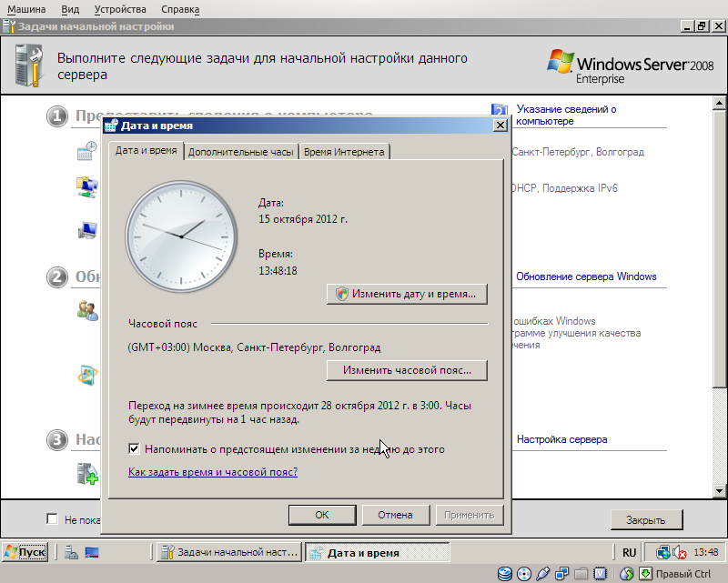Click the RU language indicator in the taskbar
728x583 pixels.
click(x=629, y=552)
